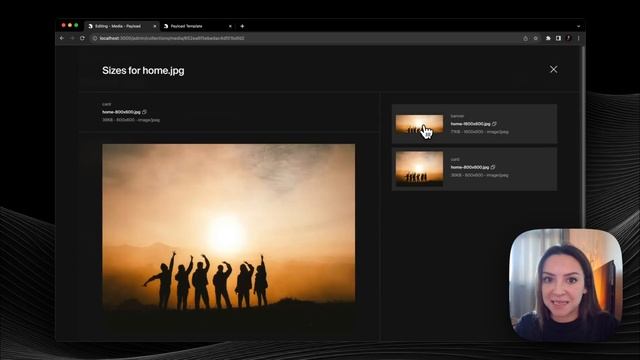Screen dimensions: 640x360
Task: Click the Sizes for home.jpg heading
Action: pos(143,71)
